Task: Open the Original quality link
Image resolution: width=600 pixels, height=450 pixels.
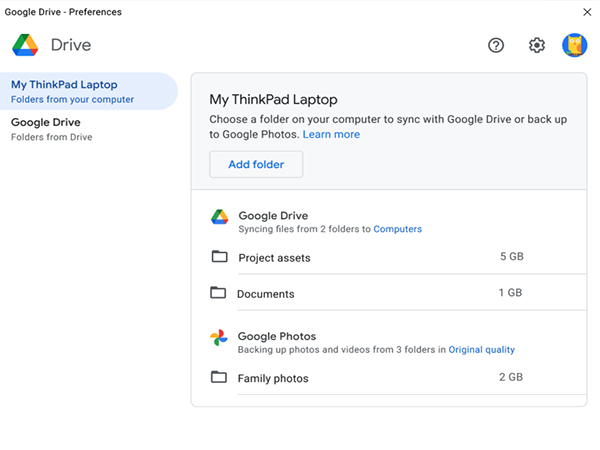Action: click(x=481, y=349)
